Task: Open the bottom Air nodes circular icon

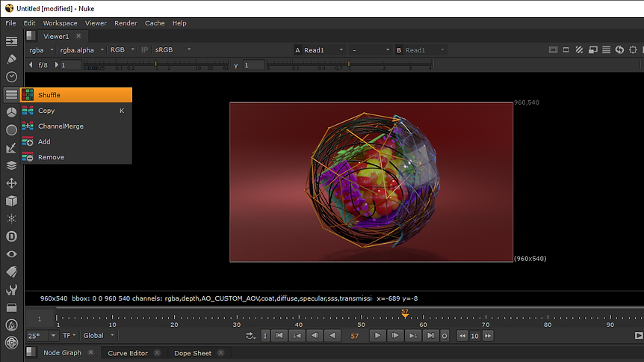Action: (11, 343)
